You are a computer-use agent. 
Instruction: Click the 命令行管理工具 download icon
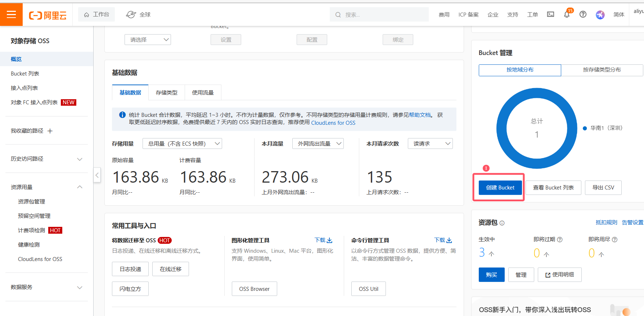coord(449,240)
